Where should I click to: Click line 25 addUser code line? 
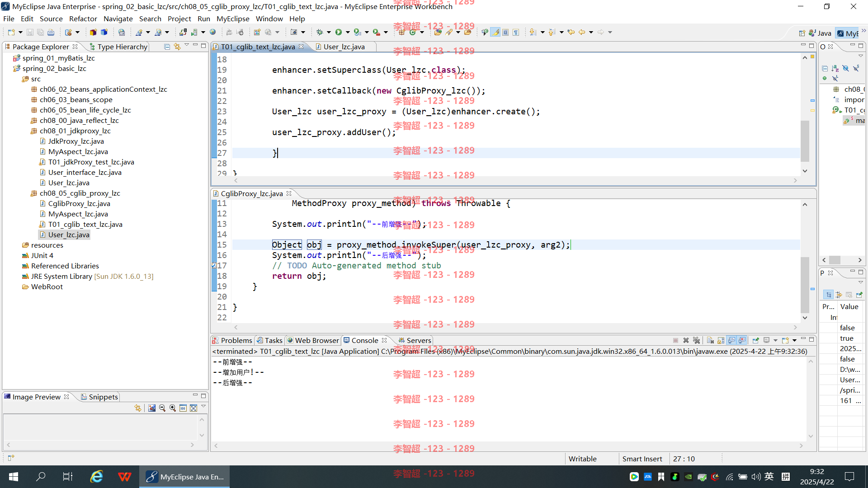(334, 132)
